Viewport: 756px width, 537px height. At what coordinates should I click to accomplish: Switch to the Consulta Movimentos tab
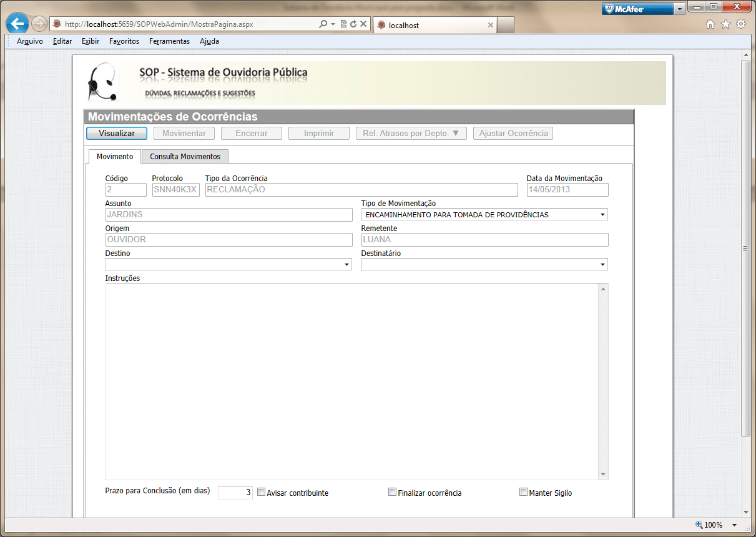[x=185, y=156]
